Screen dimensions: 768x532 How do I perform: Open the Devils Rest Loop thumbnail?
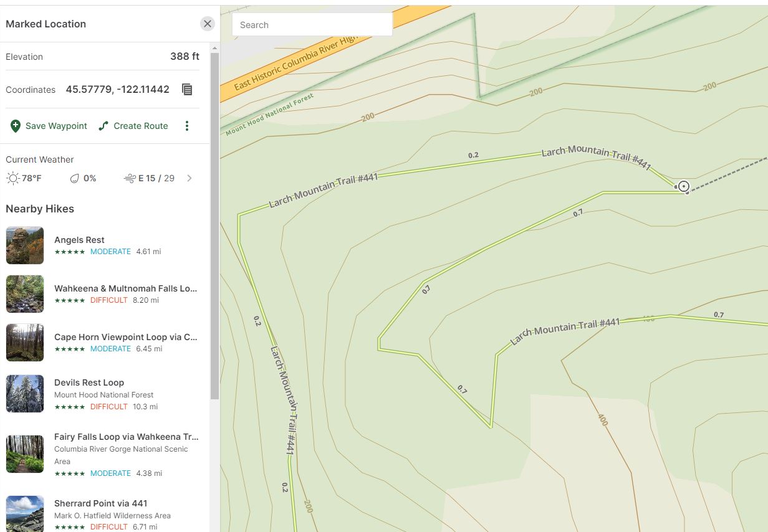(25, 394)
